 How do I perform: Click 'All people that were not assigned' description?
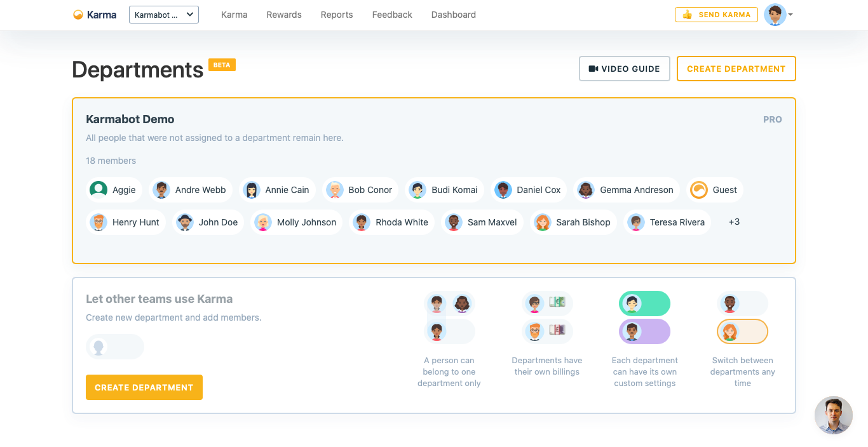pyautogui.click(x=215, y=138)
